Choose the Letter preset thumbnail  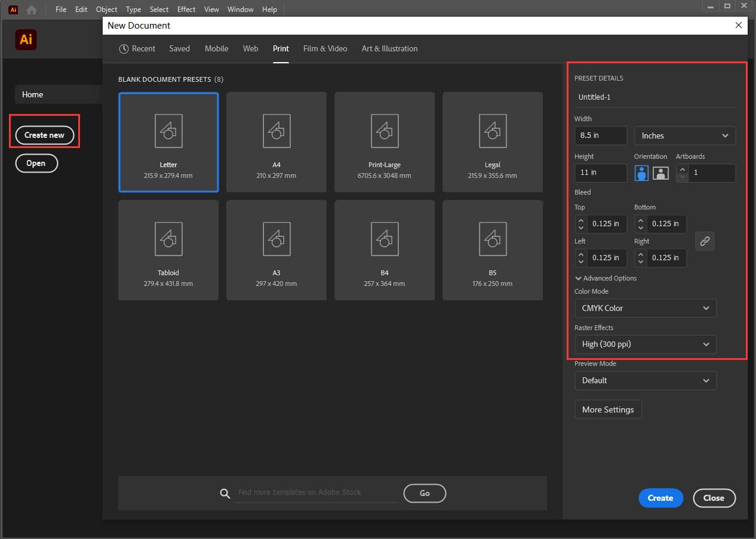tap(168, 142)
